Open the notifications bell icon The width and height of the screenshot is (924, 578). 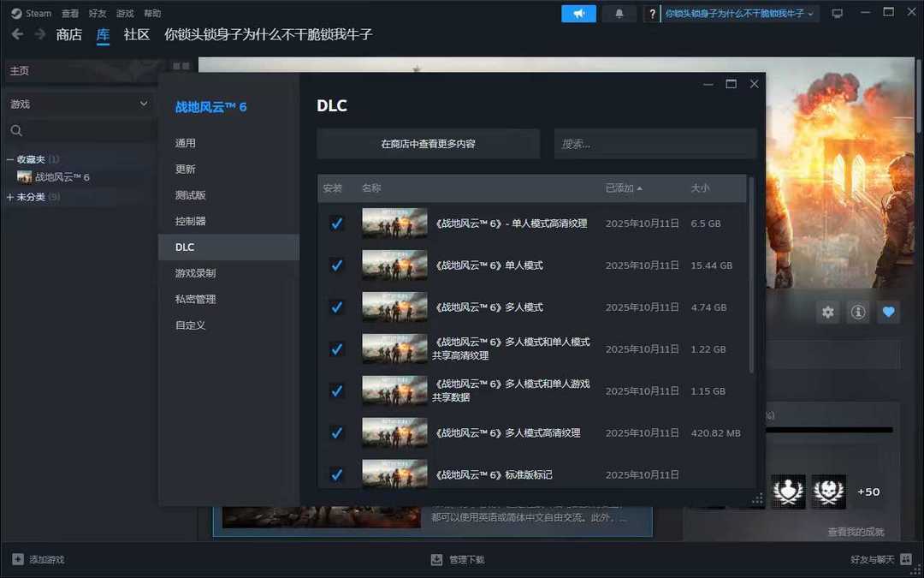pos(619,14)
